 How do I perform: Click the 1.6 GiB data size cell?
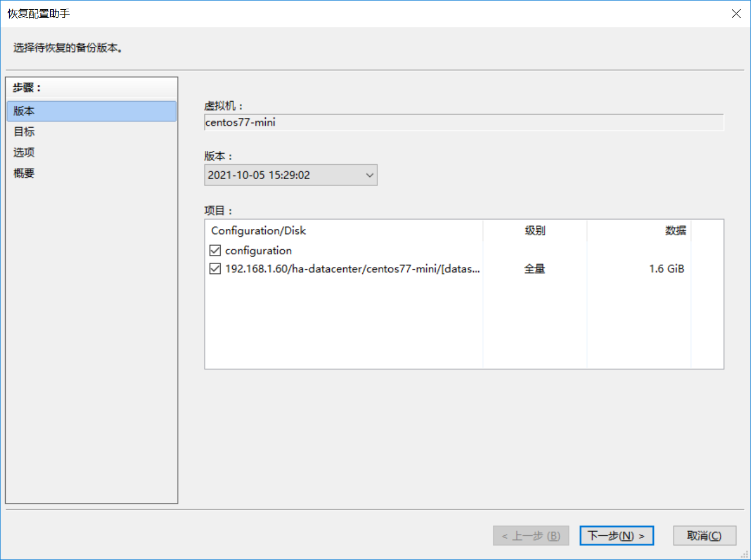pyautogui.click(x=666, y=269)
